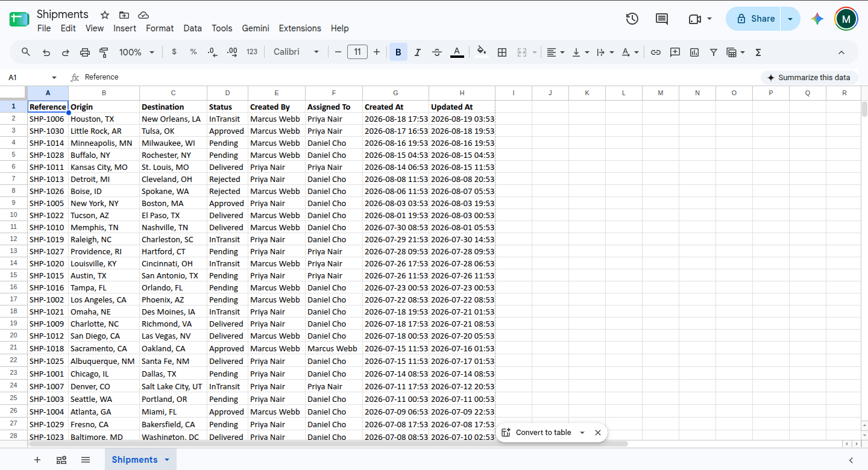Format as currency with dollar icon
The height and width of the screenshot is (470, 868).
(x=174, y=52)
